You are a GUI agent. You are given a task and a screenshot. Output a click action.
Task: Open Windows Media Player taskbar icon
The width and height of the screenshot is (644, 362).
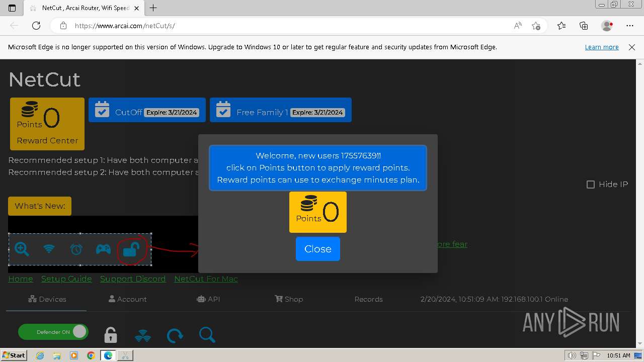pyautogui.click(x=74, y=355)
